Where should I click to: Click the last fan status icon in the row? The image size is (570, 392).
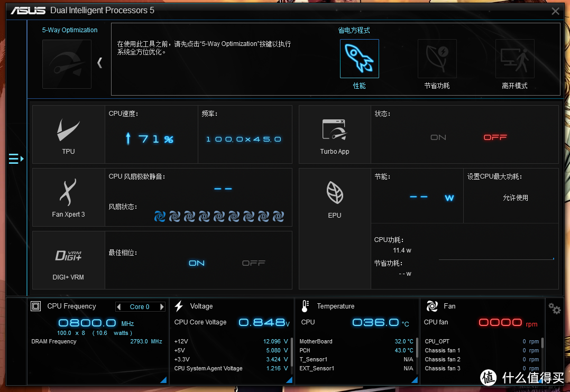point(279,217)
